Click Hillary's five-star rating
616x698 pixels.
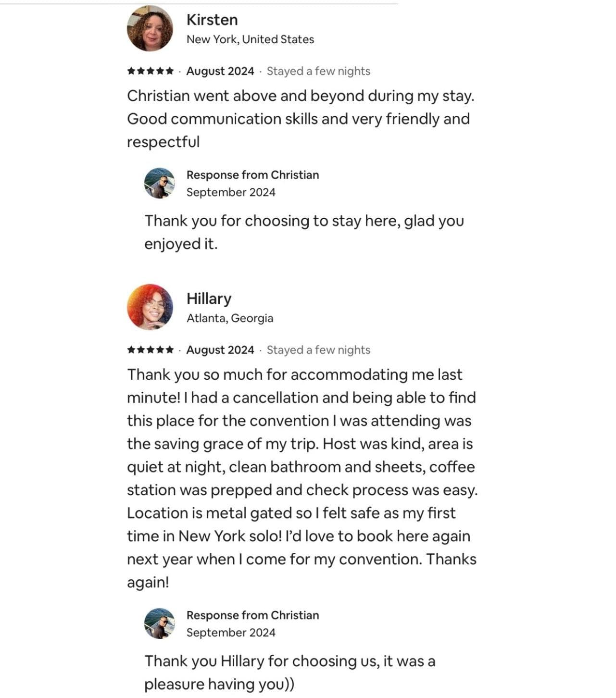(151, 350)
